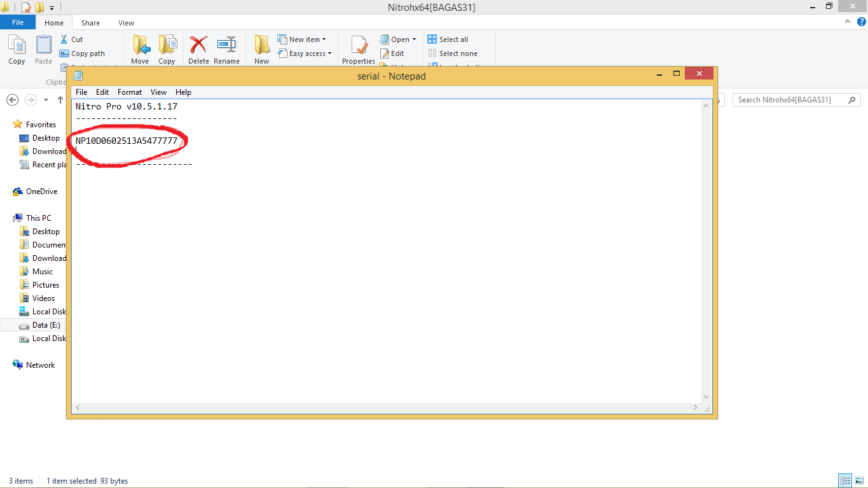Click the Copy path icon in ribbon
The height and width of the screenshot is (488, 868).
[64, 53]
